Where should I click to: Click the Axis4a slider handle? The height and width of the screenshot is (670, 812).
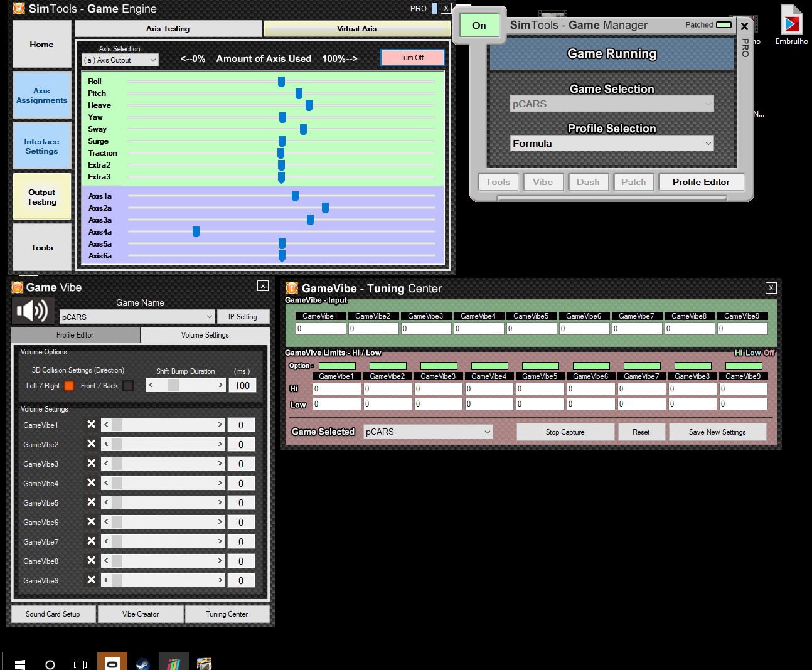pyautogui.click(x=196, y=232)
